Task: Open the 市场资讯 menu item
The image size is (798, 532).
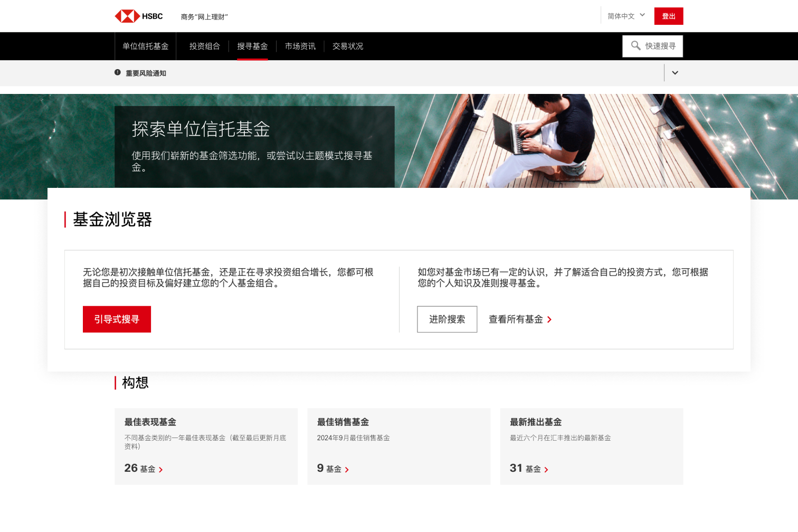Action: (300, 46)
